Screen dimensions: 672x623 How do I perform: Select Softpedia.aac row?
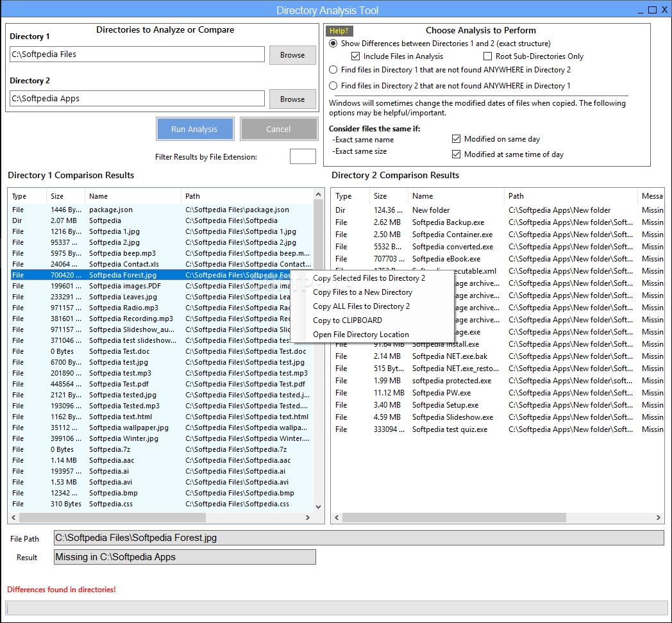pyautogui.click(x=162, y=460)
